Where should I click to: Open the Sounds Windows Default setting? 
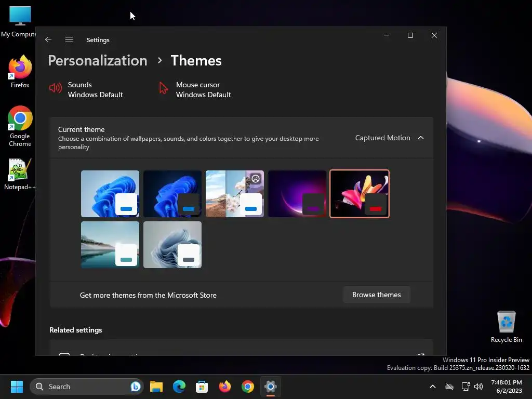[86, 89]
